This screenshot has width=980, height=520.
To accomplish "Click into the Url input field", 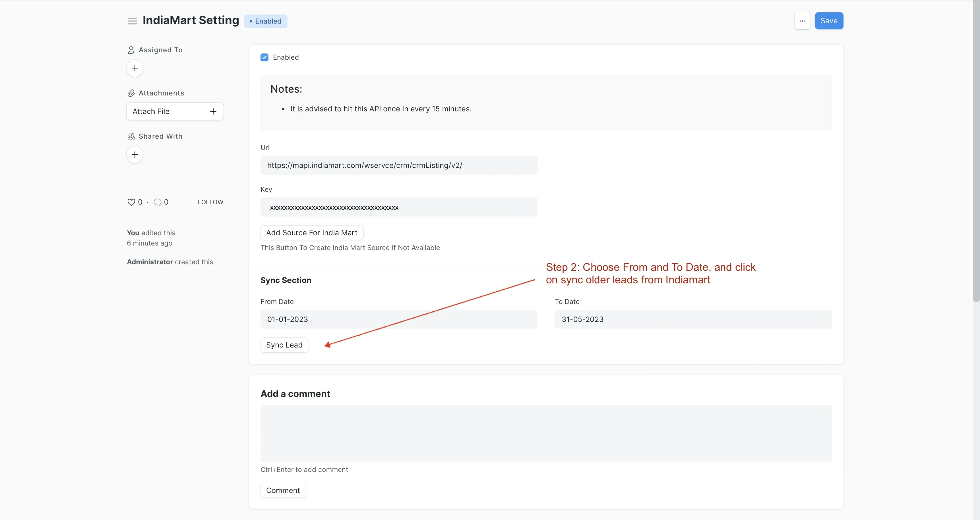I will coord(399,165).
